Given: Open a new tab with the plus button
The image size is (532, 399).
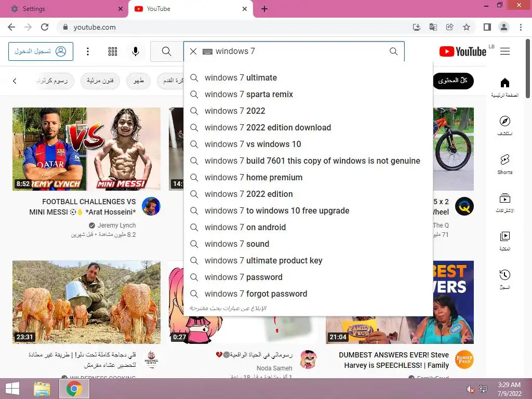Looking at the screenshot, I should (x=264, y=9).
